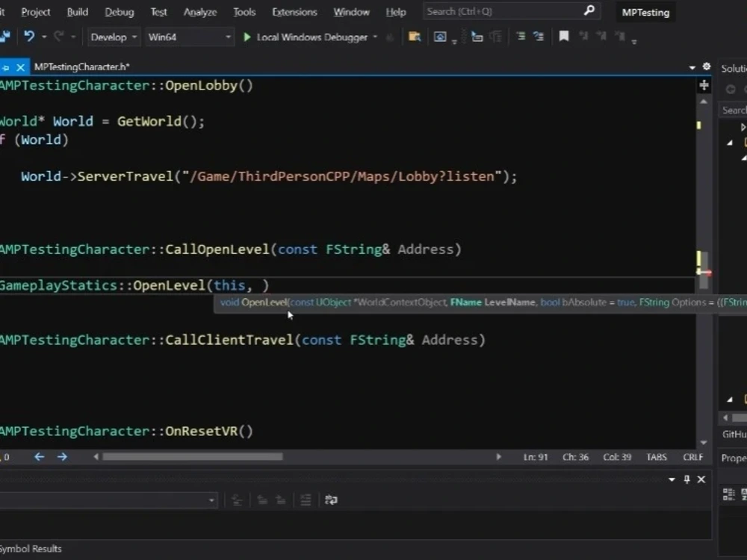The image size is (747, 560).
Task: Open the Build menu
Action: [x=77, y=12]
